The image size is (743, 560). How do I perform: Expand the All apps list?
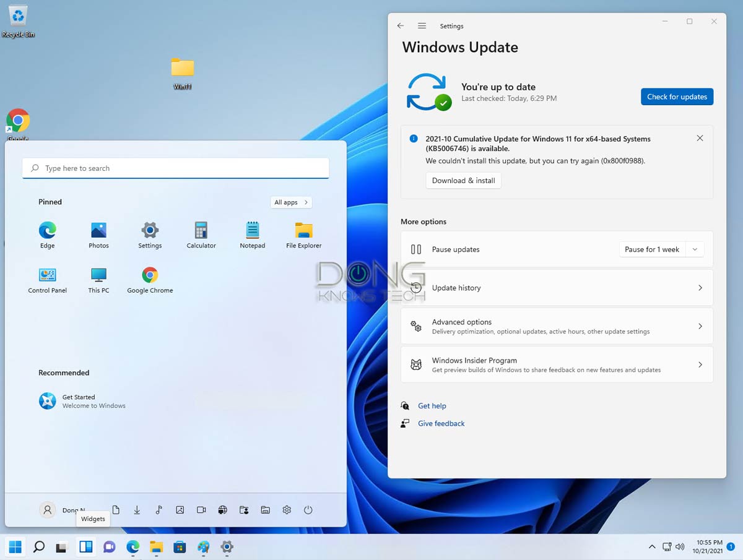[x=291, y=202]
